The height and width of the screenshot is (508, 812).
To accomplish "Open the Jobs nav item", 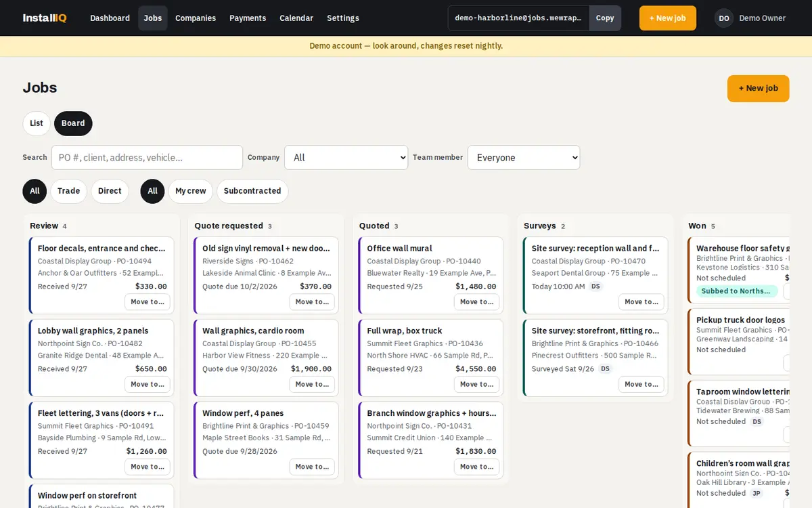I will click(x=153, y=18).
